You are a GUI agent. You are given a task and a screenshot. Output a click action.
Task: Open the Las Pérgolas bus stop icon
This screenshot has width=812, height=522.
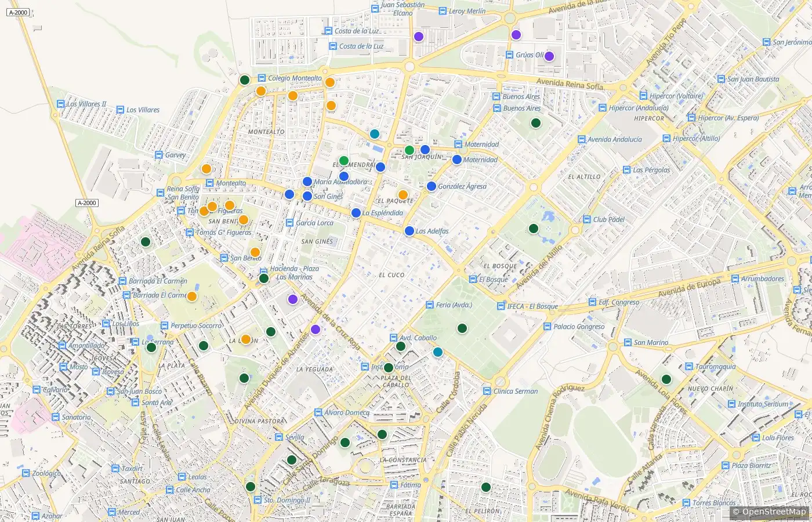pos(626,170)
